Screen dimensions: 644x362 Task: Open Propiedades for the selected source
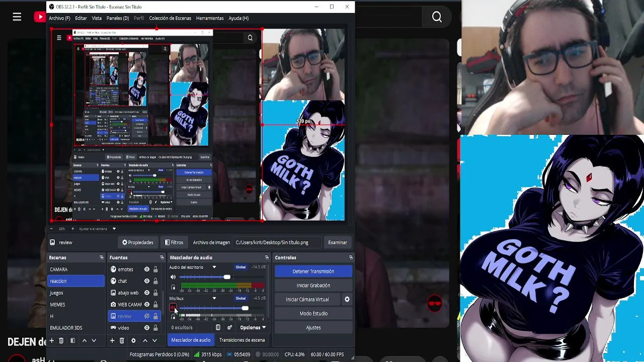[x=137, y=242]
